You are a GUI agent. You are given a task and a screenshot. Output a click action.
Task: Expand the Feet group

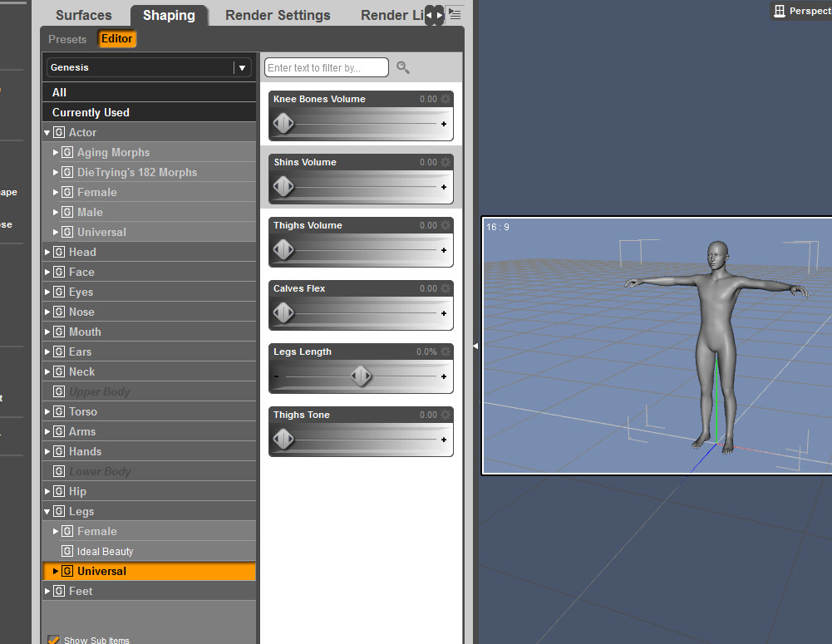47,591
